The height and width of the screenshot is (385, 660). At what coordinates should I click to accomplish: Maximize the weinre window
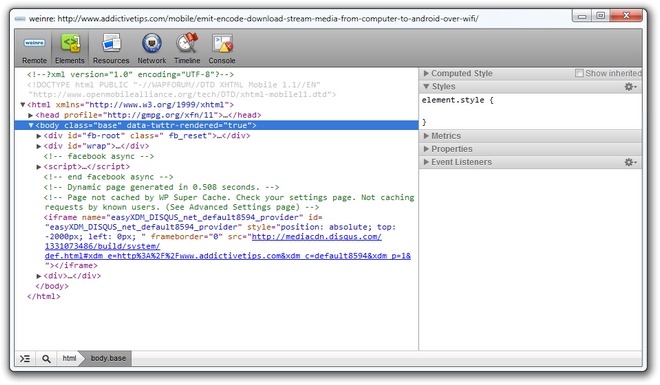click(601, 16)
